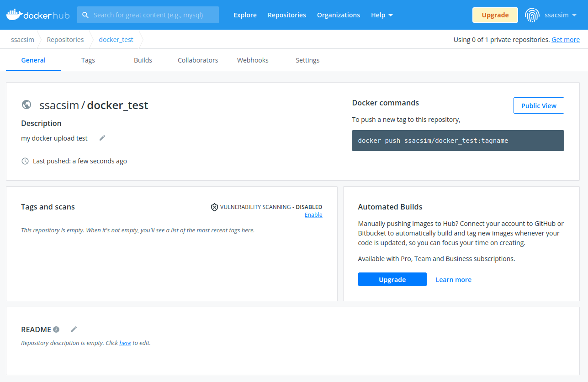588x382 pixels.
Task: Click the yellow Upgrade button in header
Action: [495, 15]
